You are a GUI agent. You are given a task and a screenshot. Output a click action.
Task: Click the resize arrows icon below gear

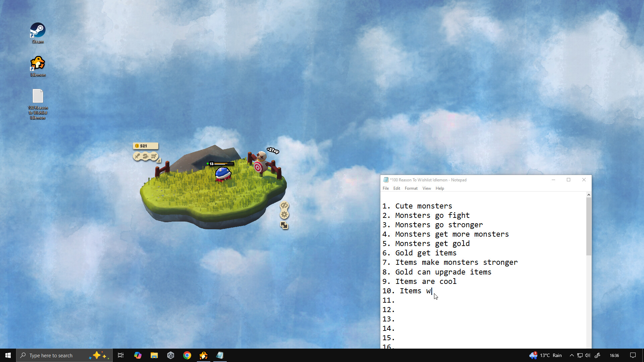pos(284,226)
